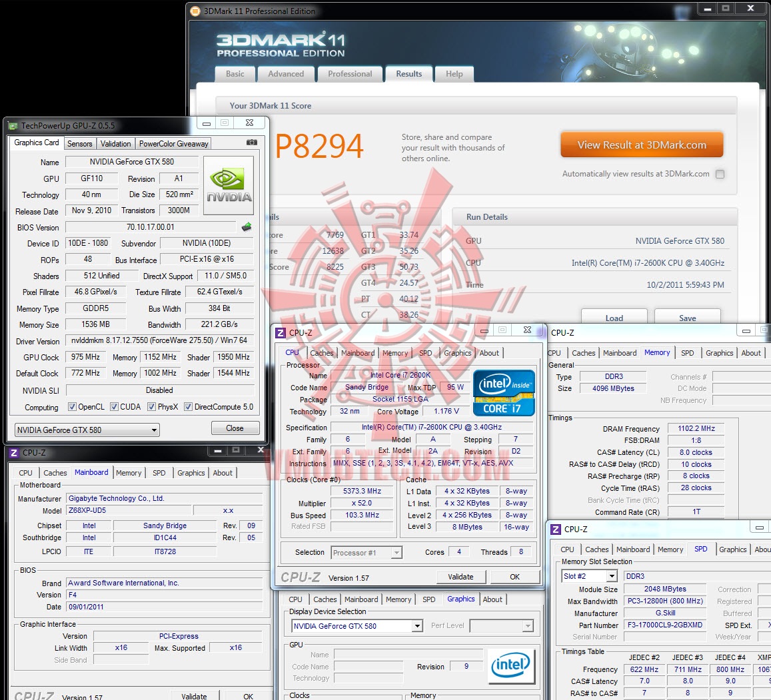Click the 3DMark 11 title bar app icon
Viewport: 771px width, 700px height.
click(x=195, y=11)
